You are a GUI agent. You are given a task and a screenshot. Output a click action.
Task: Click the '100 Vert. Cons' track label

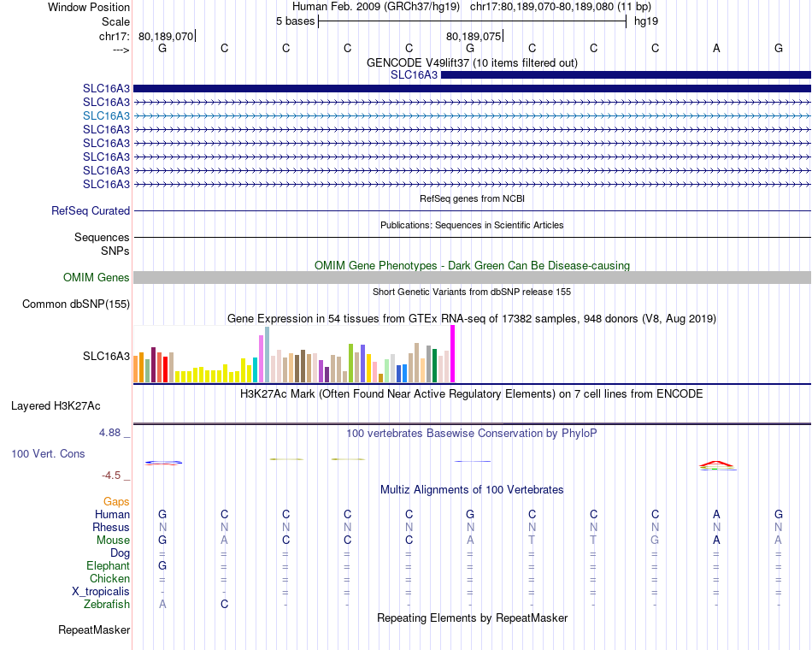click(48, 453)
